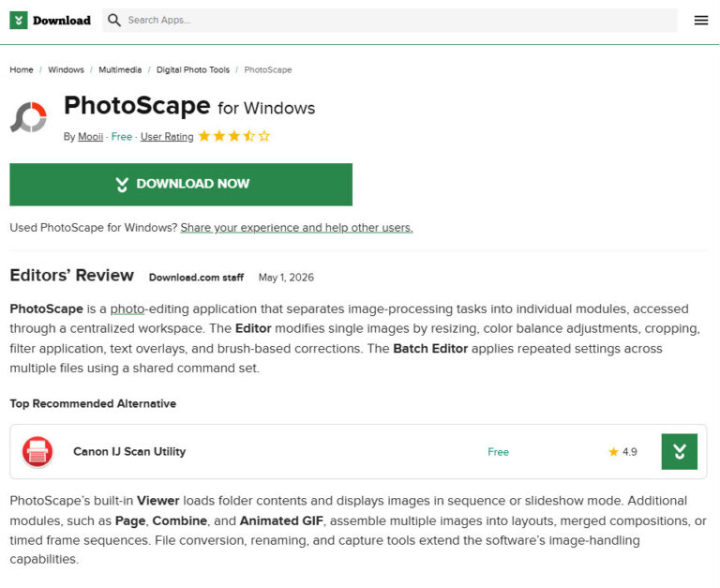Open the Digital Photo Tools breadcrumb
This screenshot has height=588, width=720.
pos(193,69)
